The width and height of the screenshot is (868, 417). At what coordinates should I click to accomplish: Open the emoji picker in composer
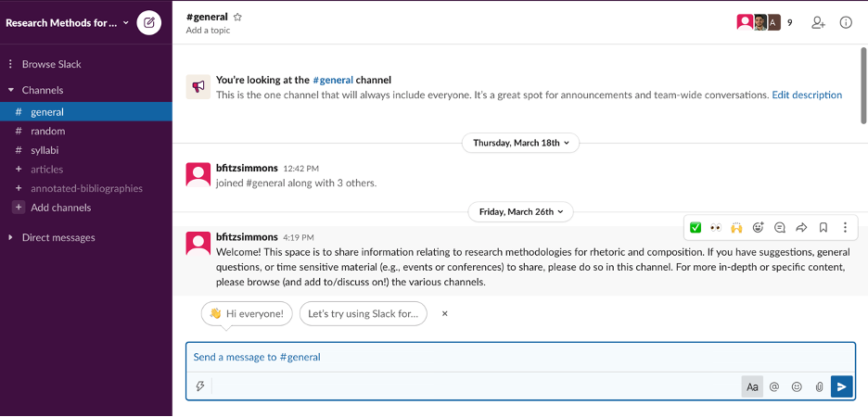[x=797, y=386]
